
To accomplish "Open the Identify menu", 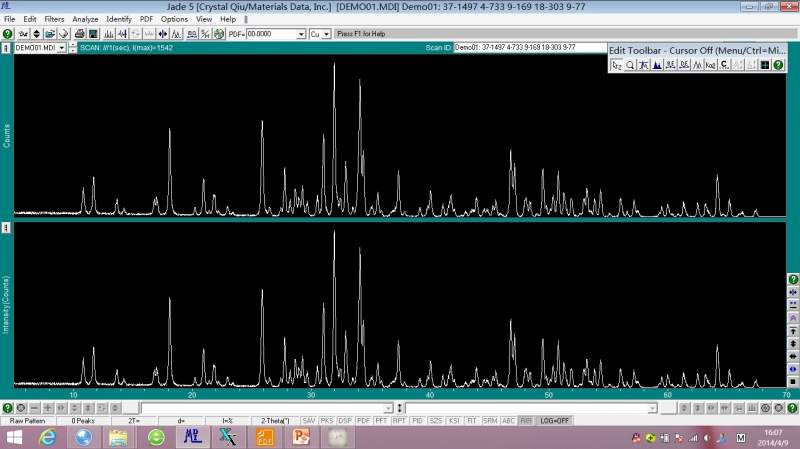I will [118, 19].
